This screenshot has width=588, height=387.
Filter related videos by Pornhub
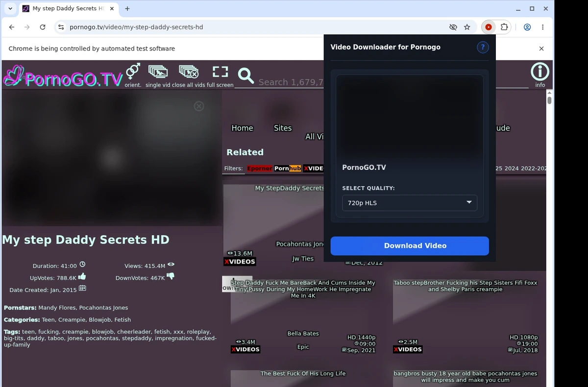pyautogui.click(x=288, y=168)
